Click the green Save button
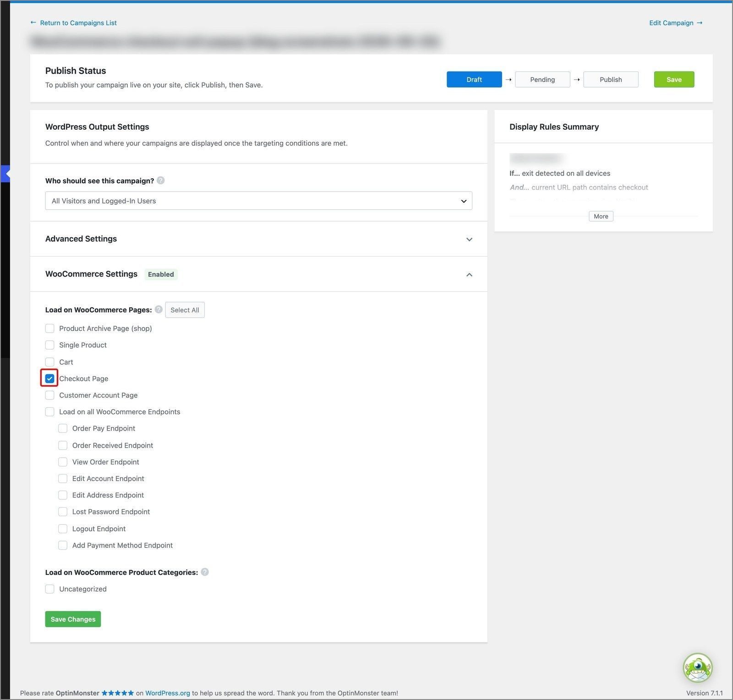 point(674,79)
